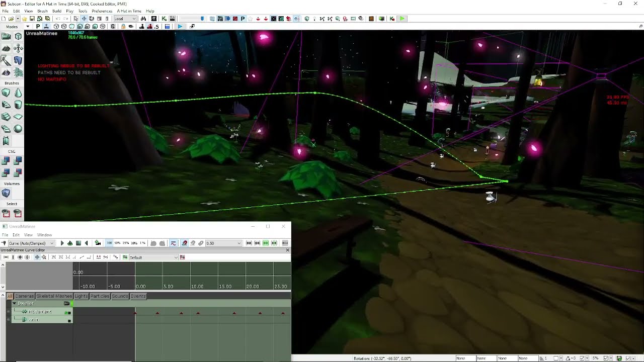Toggle curve editor Pan mode icon
Image resolution: width=644 pixels, height=362 pixels.
pos(37,257)
